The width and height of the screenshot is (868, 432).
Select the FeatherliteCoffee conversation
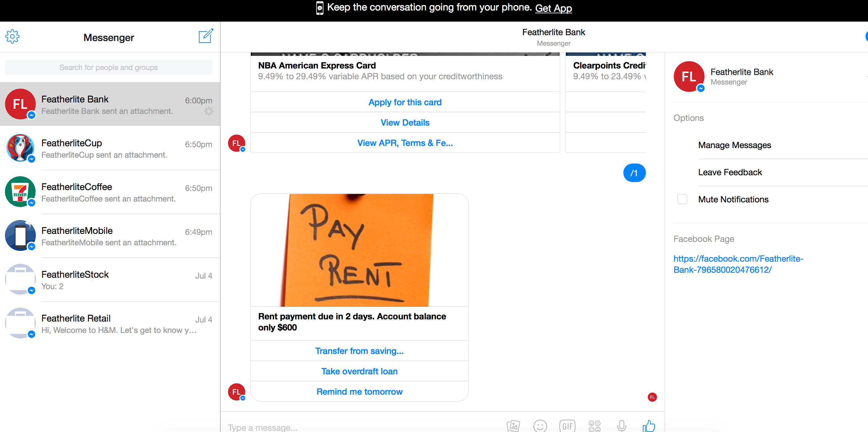(x=110, y=192)
